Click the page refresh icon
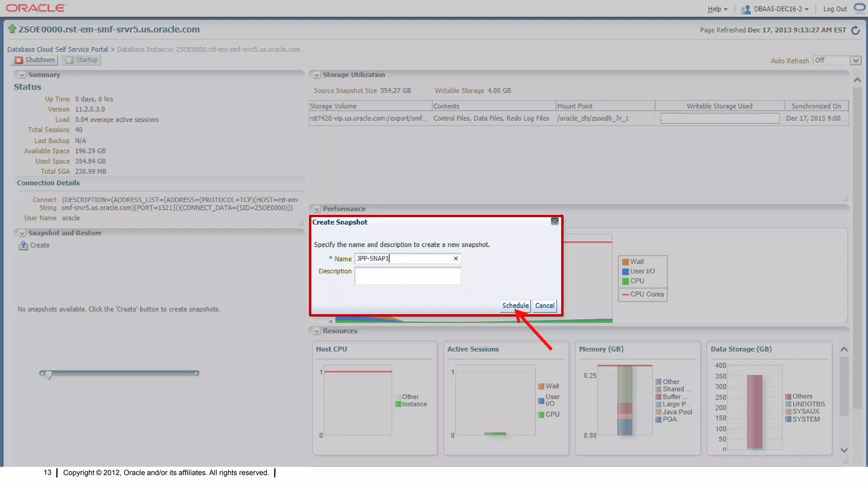868x488 pixels. coord(856,30)
